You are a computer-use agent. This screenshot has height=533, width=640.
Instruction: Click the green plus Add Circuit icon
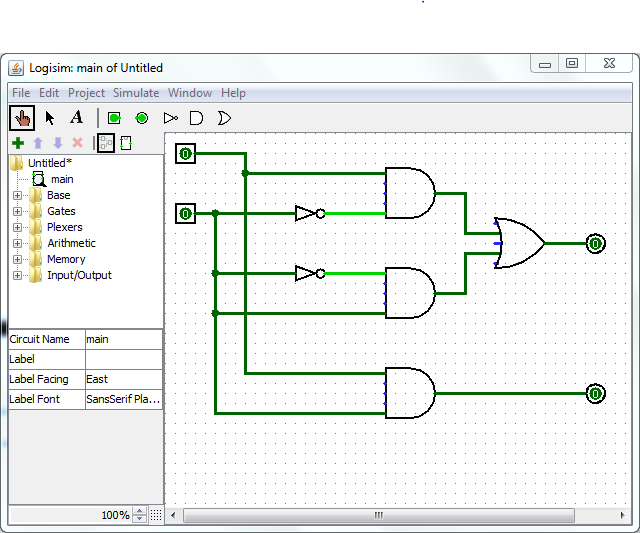pyautogui.click(x=18, y=143)
